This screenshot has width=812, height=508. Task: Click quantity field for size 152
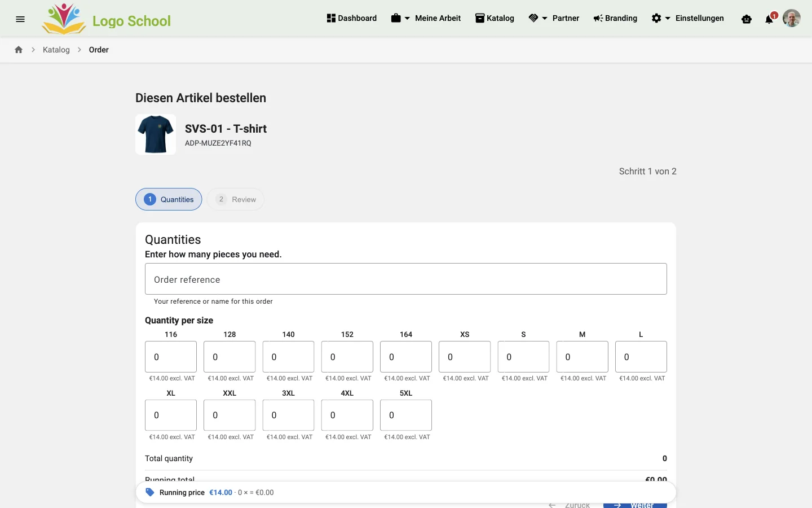point(347,357)
